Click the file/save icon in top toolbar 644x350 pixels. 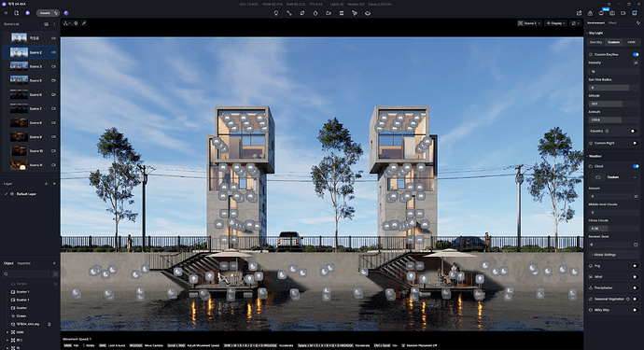pos(17,13)
